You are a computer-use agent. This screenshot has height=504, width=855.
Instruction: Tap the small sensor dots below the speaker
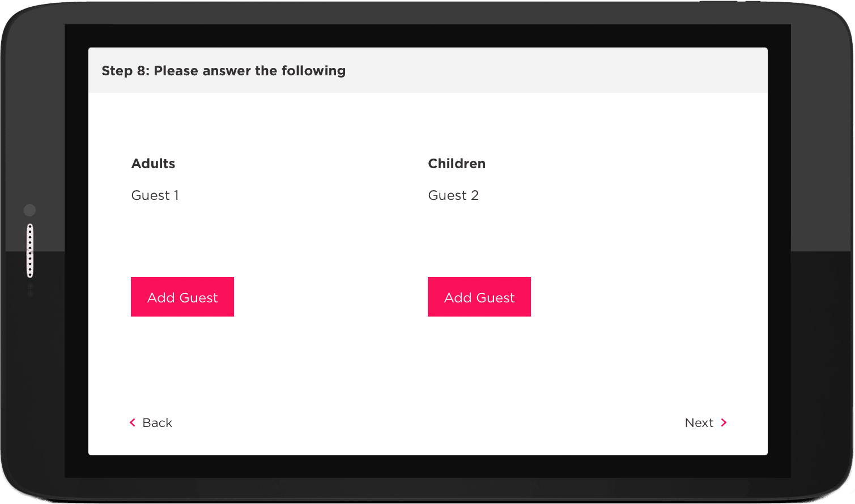point(30,291)
